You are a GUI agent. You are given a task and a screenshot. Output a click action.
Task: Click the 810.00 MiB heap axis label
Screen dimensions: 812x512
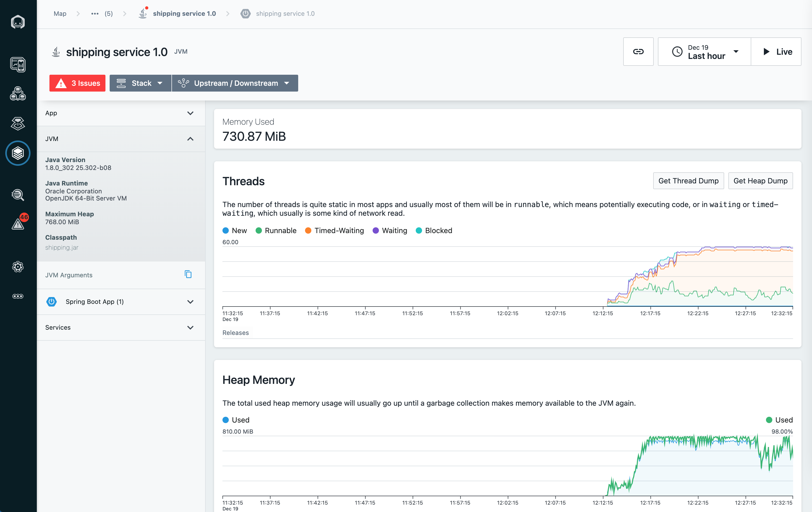click(238, 431)
